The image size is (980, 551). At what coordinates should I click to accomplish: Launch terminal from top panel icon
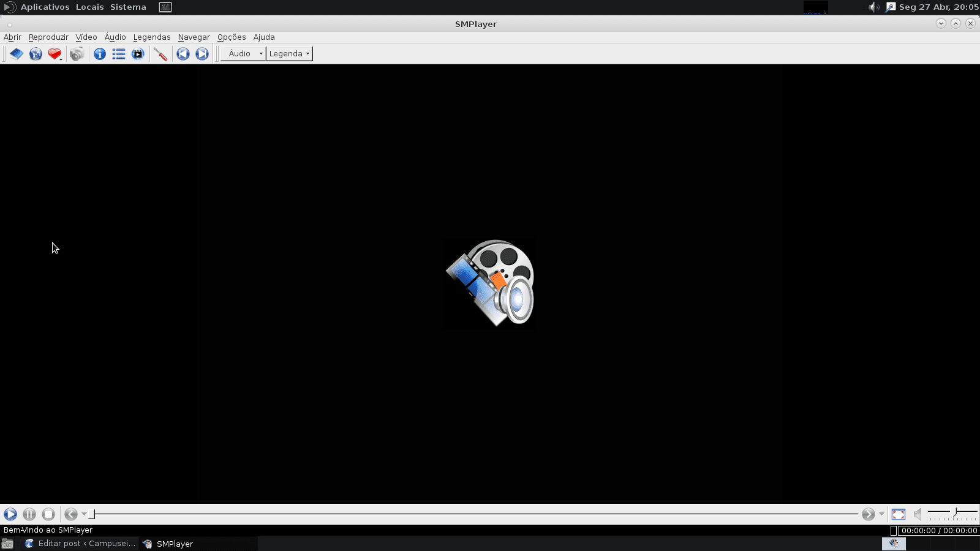[x=165, y=7]
